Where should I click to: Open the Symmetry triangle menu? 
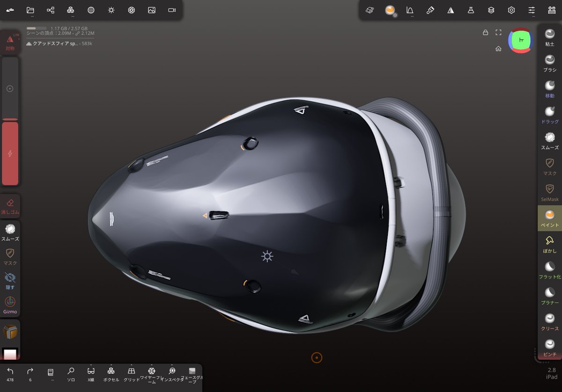click(x=451, y=10)
